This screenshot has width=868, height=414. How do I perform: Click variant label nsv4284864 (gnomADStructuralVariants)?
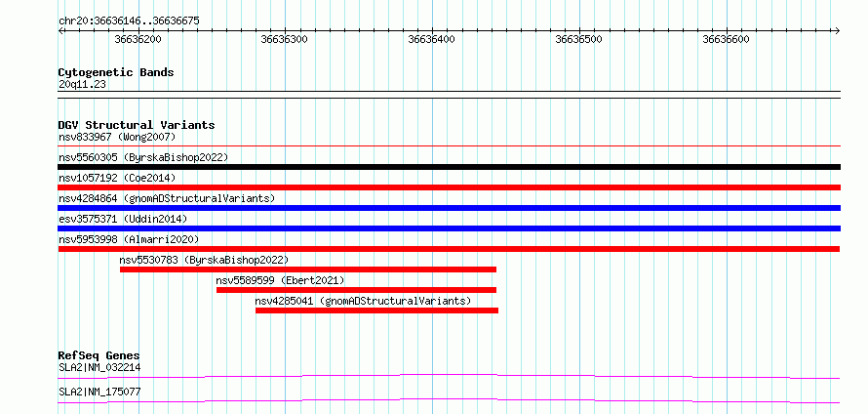pyautogui.click(x=167, y=198)
